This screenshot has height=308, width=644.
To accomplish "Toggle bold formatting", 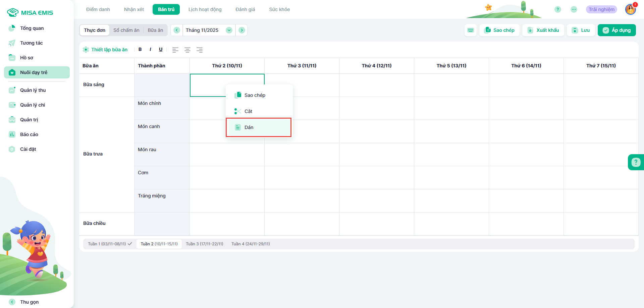I will [x=140, y=50].
